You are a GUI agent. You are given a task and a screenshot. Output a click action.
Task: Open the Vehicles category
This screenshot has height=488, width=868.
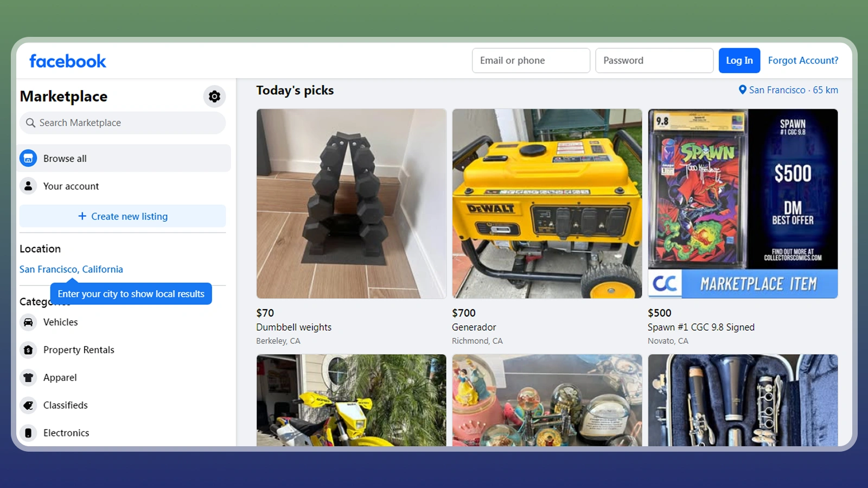(x=125, y=322)
